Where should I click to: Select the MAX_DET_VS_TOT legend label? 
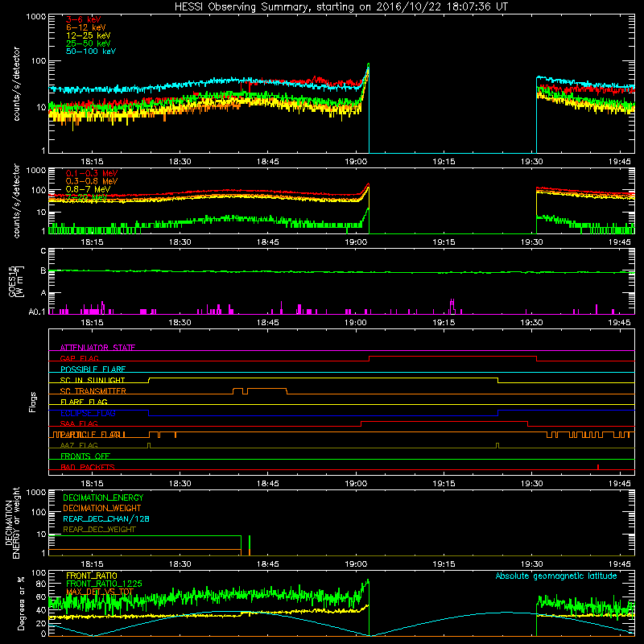100,592
